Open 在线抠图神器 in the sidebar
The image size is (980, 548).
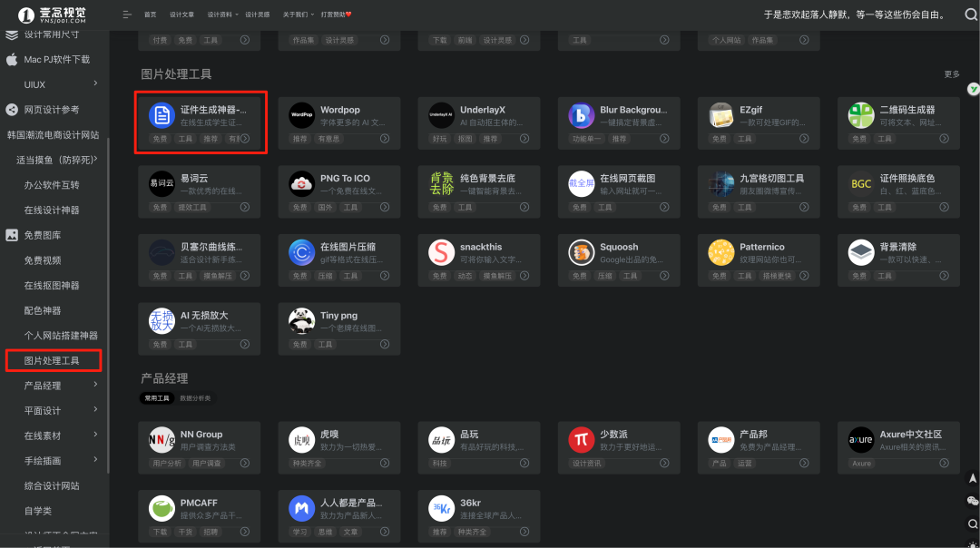[52, 286]
